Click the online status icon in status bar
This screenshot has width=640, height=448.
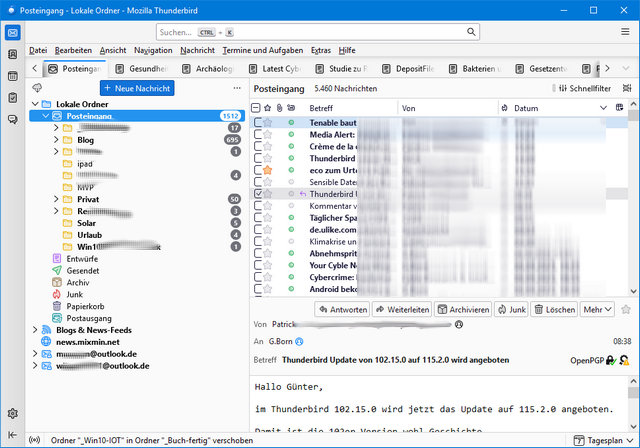pos(35,440)
